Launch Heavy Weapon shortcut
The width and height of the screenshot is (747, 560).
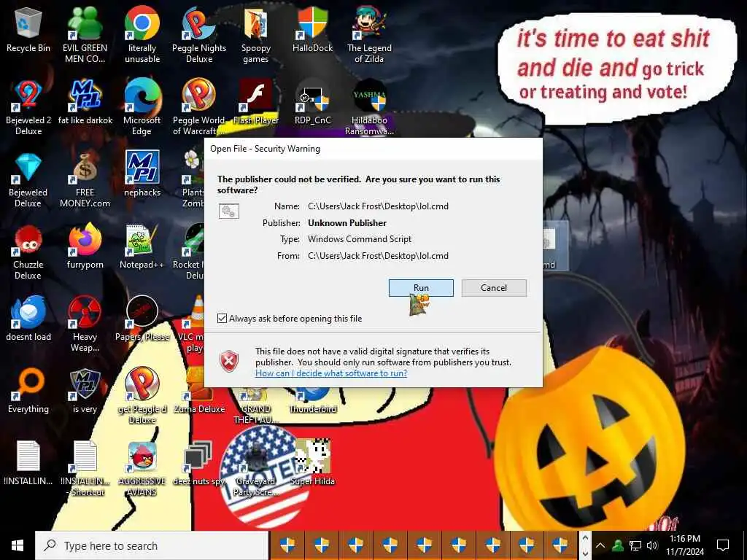click(x=85, y=324)
